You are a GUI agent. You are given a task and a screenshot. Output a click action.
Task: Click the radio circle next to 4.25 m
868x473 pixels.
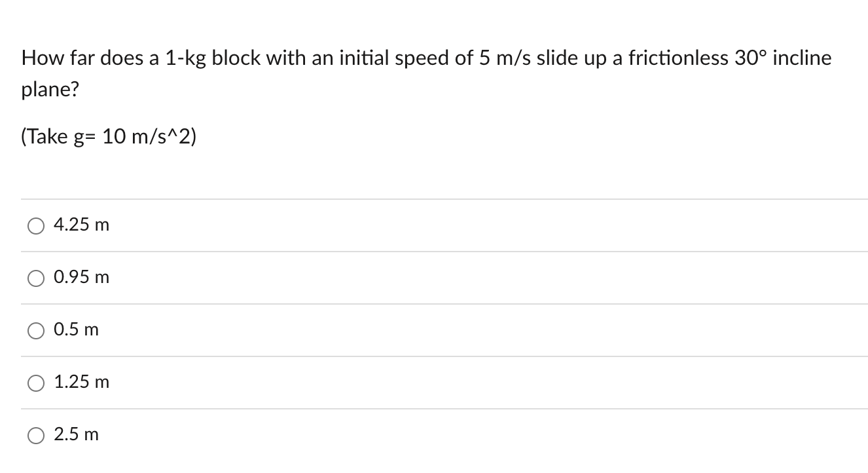pyautogui.click(x=36, y=225)
